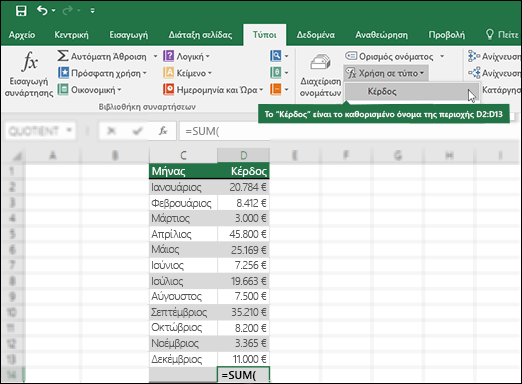
Task: Choose Κέρδος from the Χρήση σε τύπο menu
Action: click(x=411, y=91)
